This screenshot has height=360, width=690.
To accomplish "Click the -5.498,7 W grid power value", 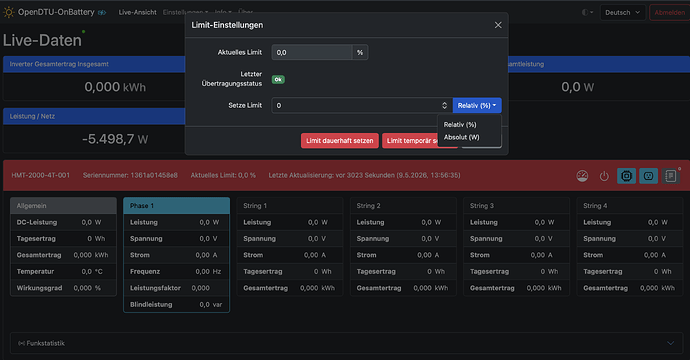I will click(115, 140).
